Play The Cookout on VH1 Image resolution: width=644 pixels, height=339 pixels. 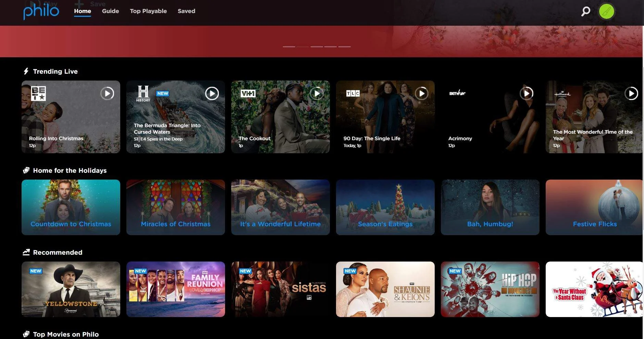(317, 93)
